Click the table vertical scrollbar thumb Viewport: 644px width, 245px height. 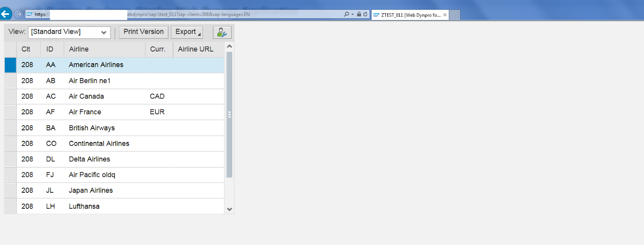click(x=229, y=115)
